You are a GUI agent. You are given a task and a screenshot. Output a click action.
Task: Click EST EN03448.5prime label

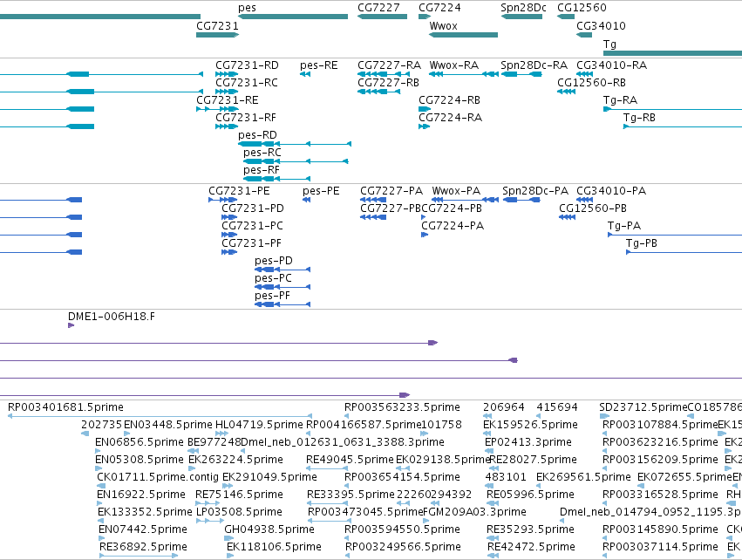tap(168, 425)
